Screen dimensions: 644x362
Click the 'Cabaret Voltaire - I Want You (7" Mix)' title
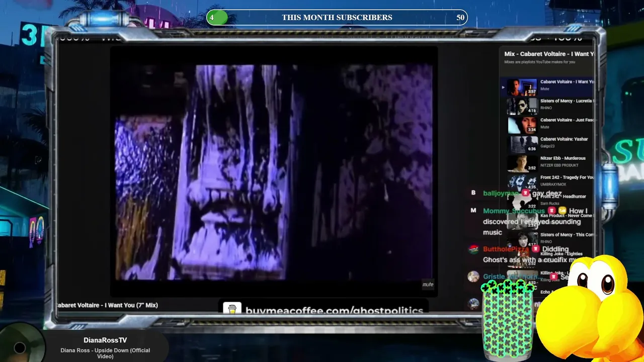108,305
